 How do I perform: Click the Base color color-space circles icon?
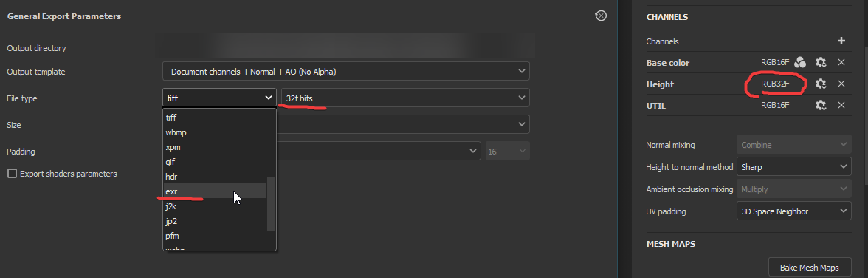(800, 63)
